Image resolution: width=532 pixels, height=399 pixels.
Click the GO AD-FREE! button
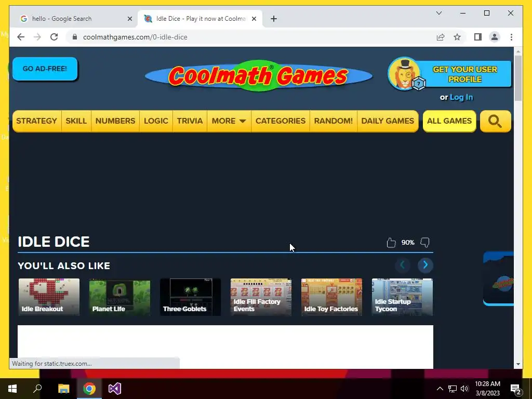[x=45, y=69]
